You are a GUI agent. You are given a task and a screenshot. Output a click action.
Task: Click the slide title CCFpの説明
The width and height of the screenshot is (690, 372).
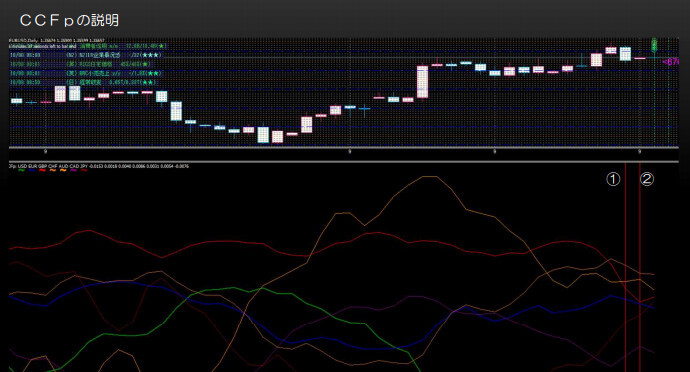click(69, 20)
